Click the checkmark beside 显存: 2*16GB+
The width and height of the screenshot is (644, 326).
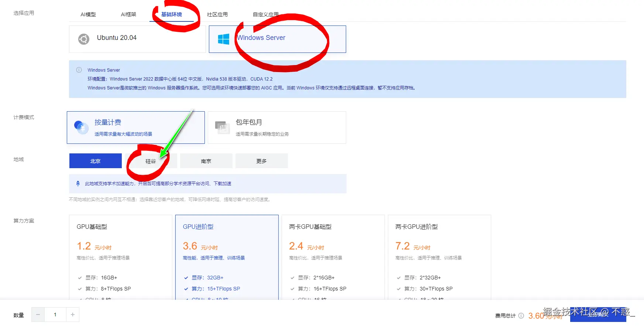[x=292, y=278]
